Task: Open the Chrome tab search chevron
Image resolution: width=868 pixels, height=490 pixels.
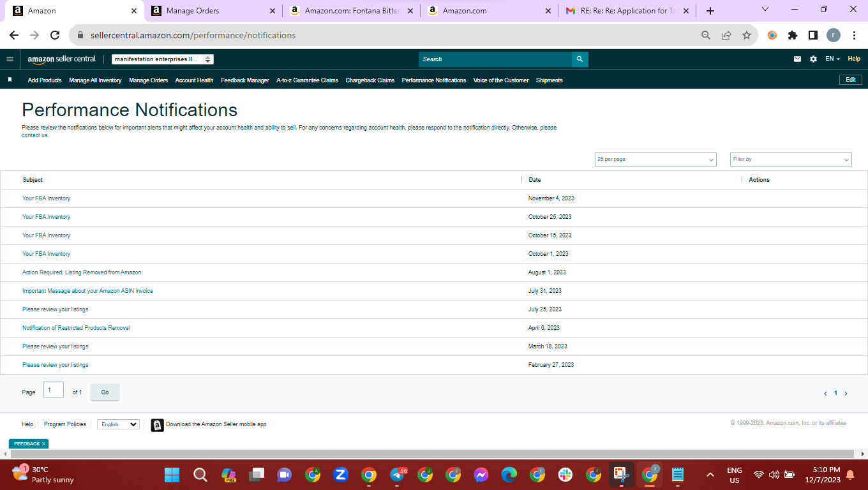Action: pyautogui.click(x=765, y=10)
